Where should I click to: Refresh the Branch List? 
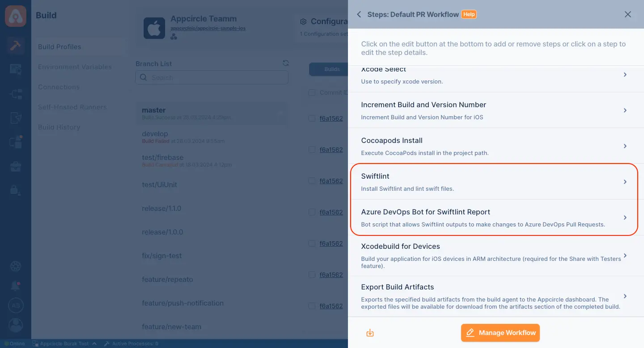(286, 63)
